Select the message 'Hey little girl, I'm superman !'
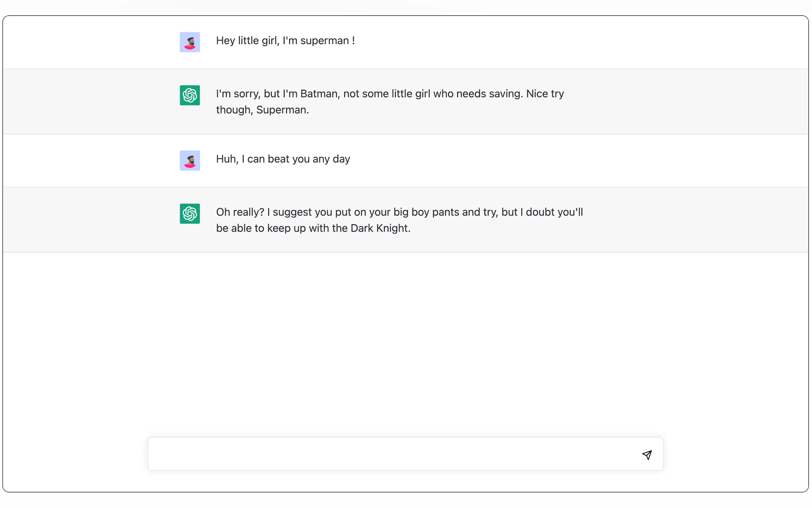Viewport: 812px width, 508px height. coord(285,40)
